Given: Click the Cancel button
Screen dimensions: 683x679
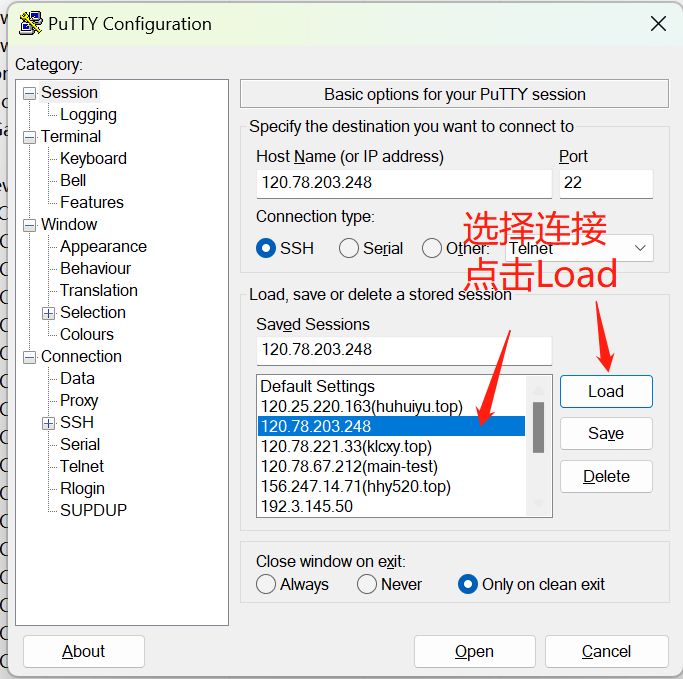Looking at the screenshot, I should point(606,652).
